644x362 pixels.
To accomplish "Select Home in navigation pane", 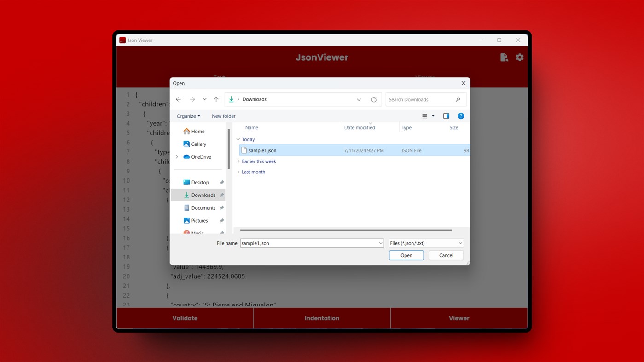I will [198, 131].
